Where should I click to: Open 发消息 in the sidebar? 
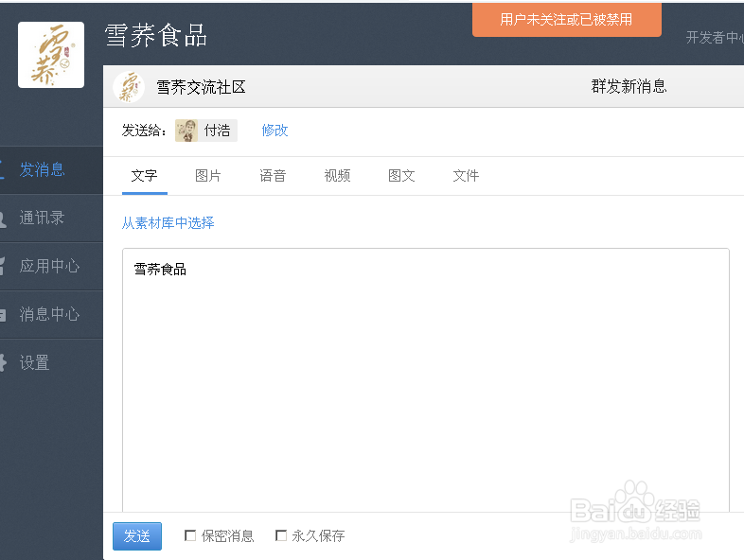[51, 169]
